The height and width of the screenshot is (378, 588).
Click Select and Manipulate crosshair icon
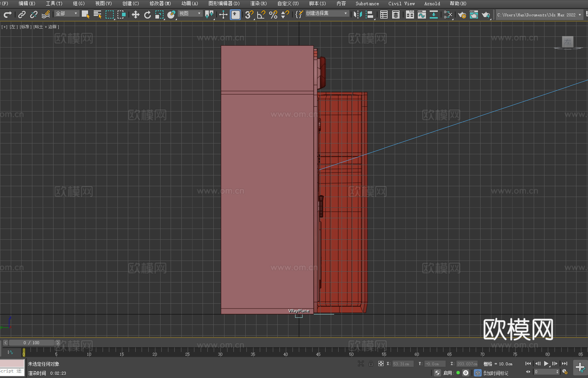click(x=223, y=14)
